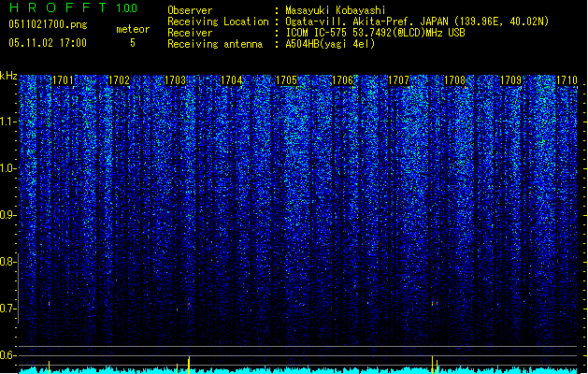Click the 1708 time marker
The image size is (588, 374).
point(454,80)
